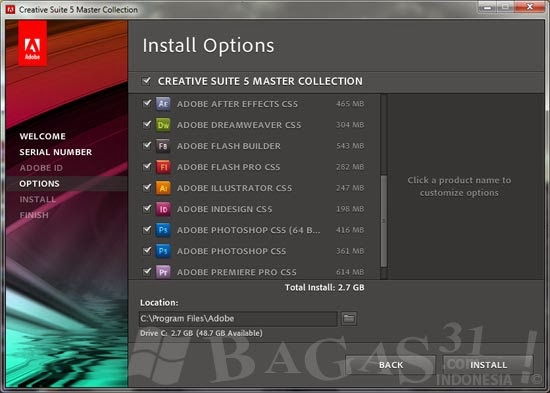Click the After Effects CS5 product icon
Screen dimensions: 550x393
[163, 104]
